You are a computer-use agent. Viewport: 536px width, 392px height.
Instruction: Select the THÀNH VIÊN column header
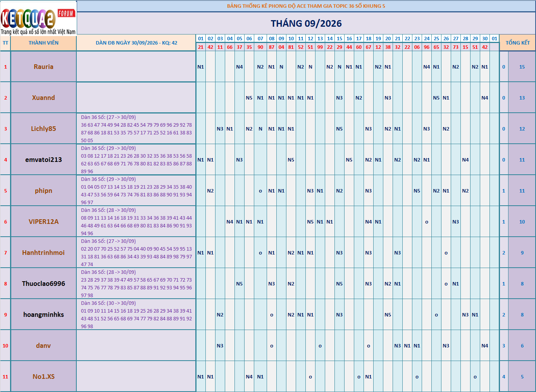click(43, 43)
